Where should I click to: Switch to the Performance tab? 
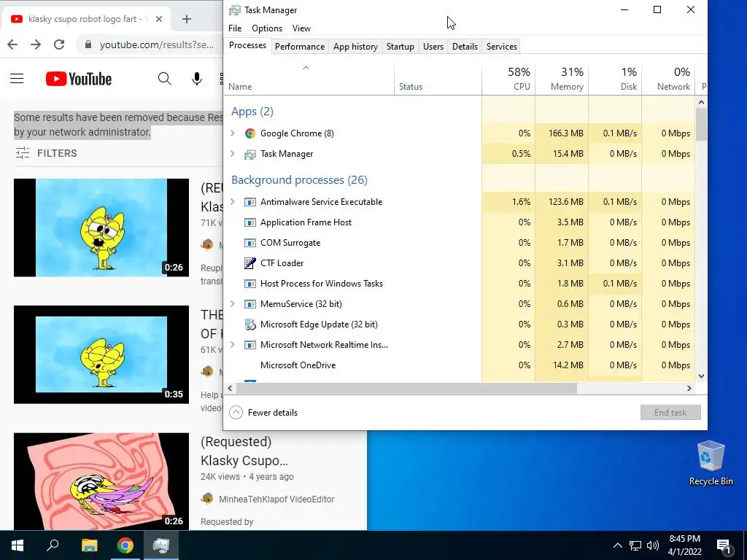[x=300, y=47]
